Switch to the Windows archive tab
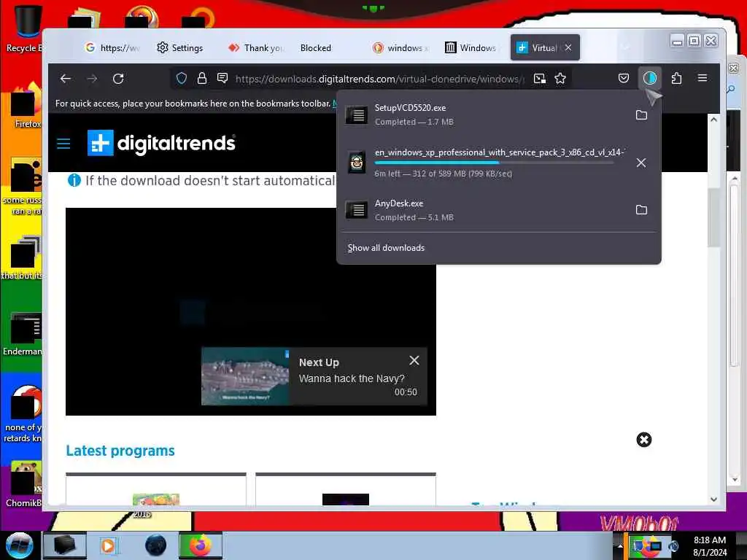The width and height of the screenshot is (747, 560). click(x=471, y=47)
